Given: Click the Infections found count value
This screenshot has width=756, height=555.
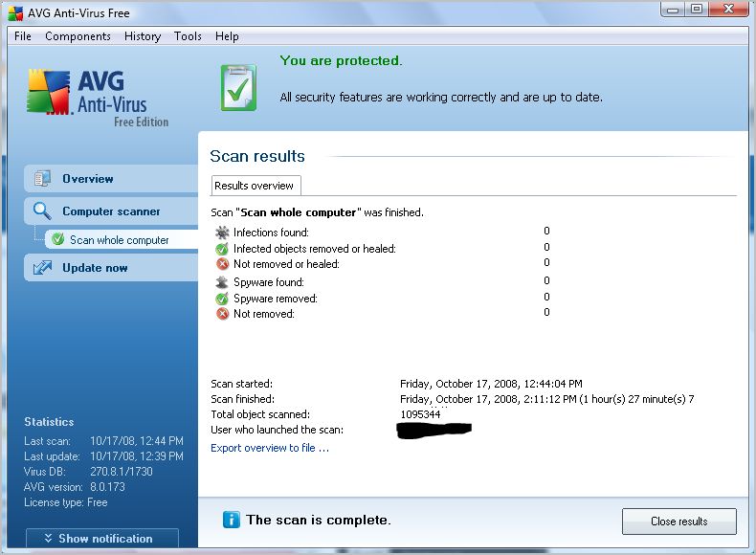Looking at the screenshot, I should click(x=546, y=231).
